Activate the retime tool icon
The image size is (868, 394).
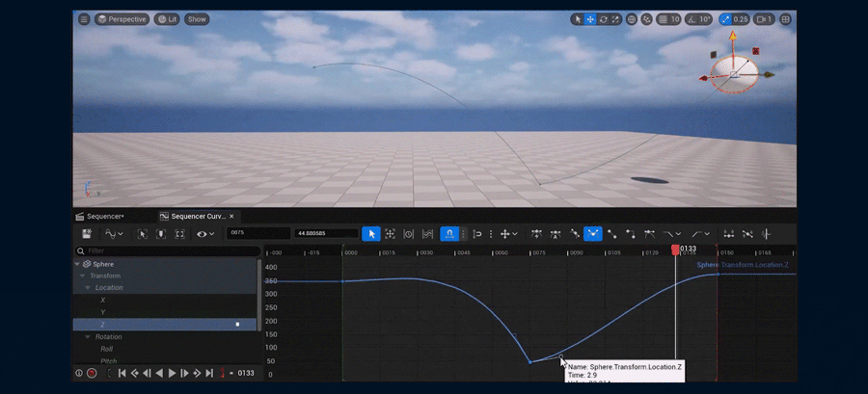409,234
